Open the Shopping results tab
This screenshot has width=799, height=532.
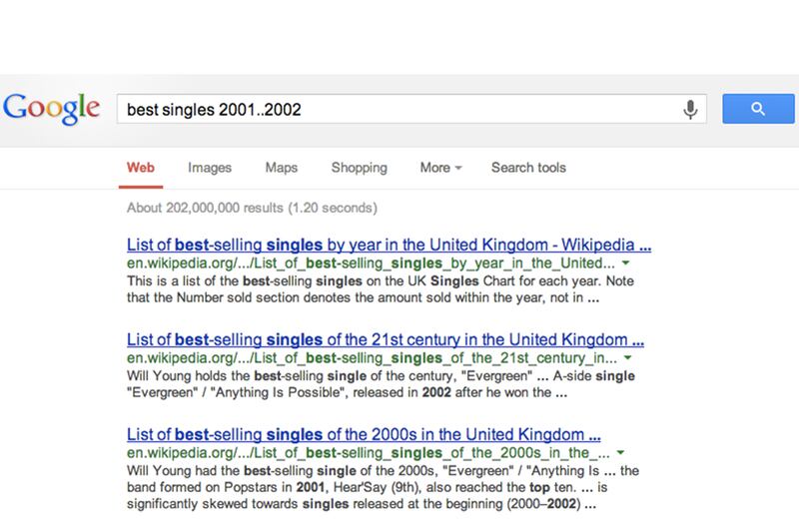tap(359, 168)
